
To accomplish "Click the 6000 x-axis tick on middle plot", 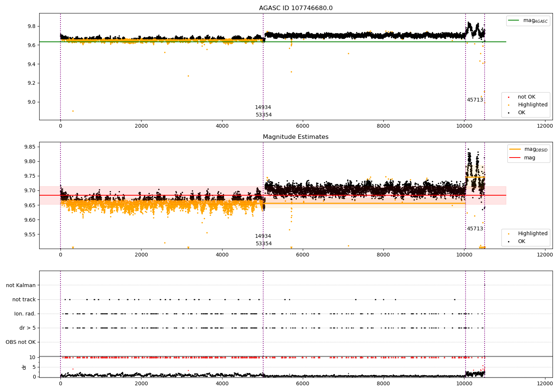I will click(x=303, y=255).
